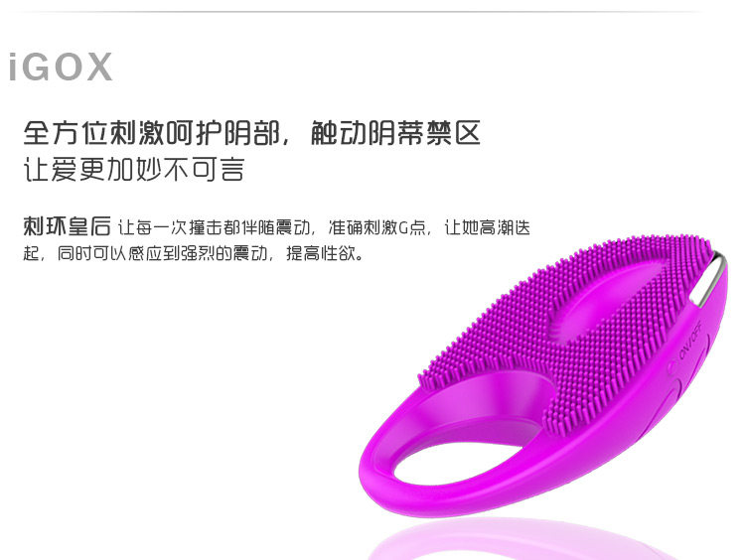Click the description line ending with 提高性欲
This screenshot has height=560, width=745.
194,253
